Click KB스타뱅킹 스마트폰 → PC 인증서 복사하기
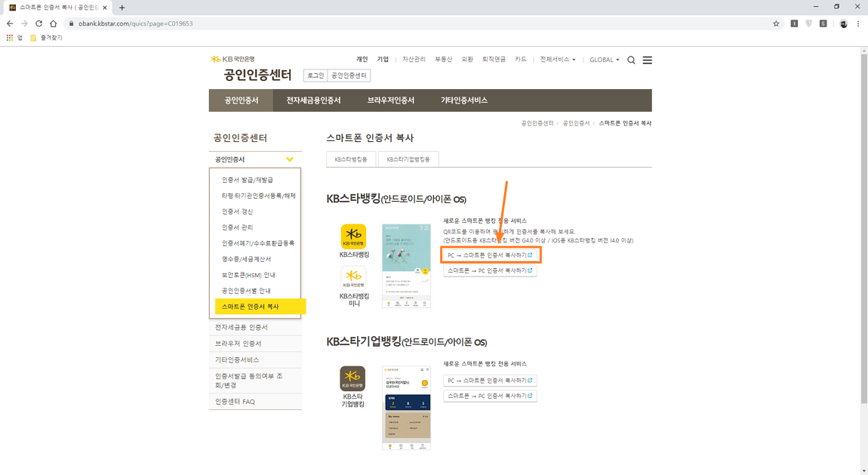The width and height of the screenshot is (868, 475). tap(490, 270)
